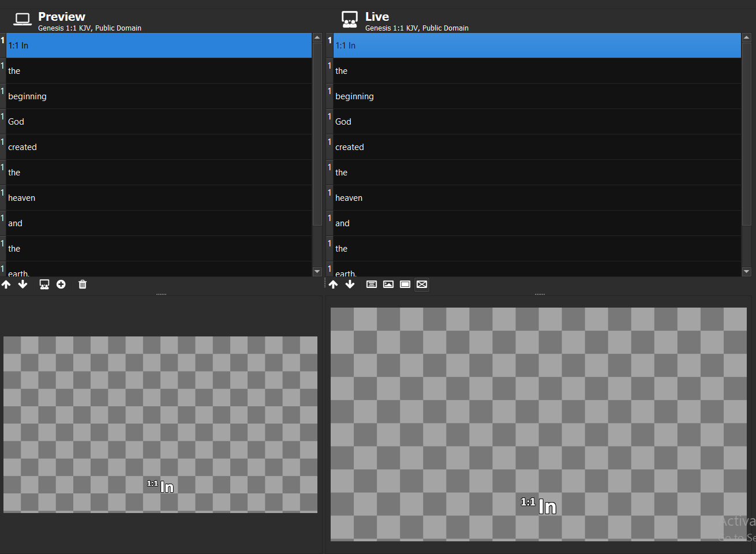Go to previous slide in Live toolbar
Viewport: 756px width, 554px height.
click(x=334, y=285)
